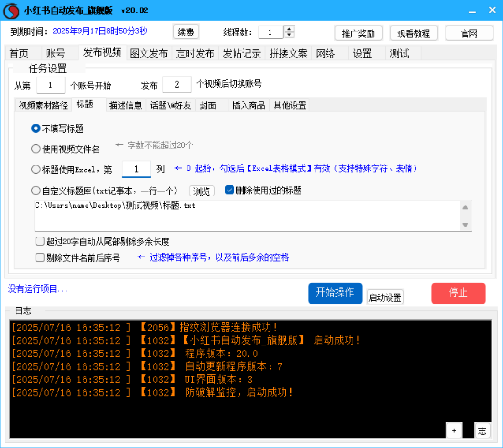Click the videos-per-account field
Viewport: 503px width, 448px height.
[x=177, y=84]
